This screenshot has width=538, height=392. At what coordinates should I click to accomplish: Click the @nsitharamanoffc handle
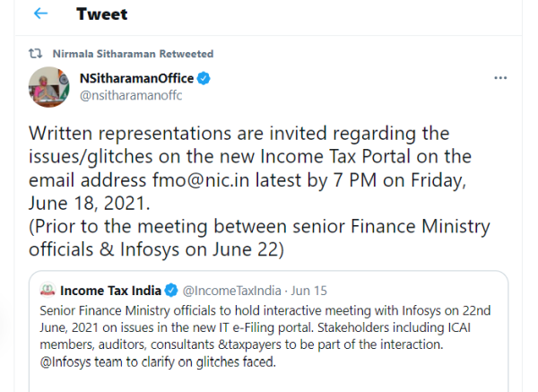[132, 96]
